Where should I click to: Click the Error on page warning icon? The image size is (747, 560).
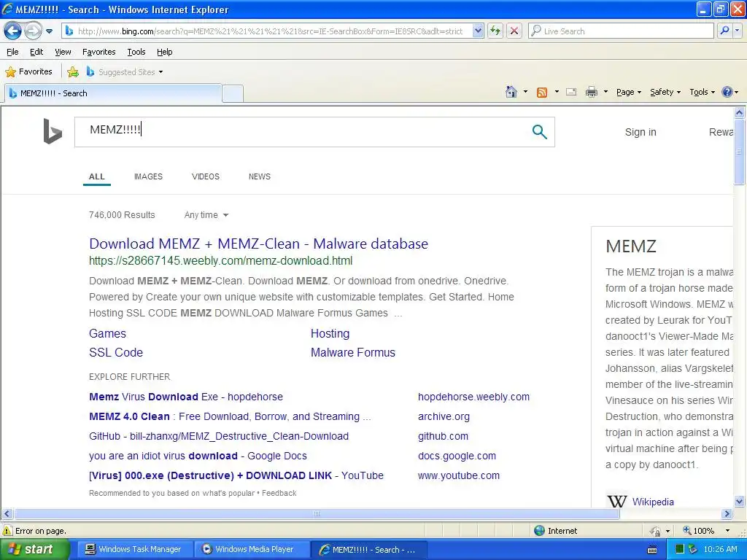click(7, 531)
